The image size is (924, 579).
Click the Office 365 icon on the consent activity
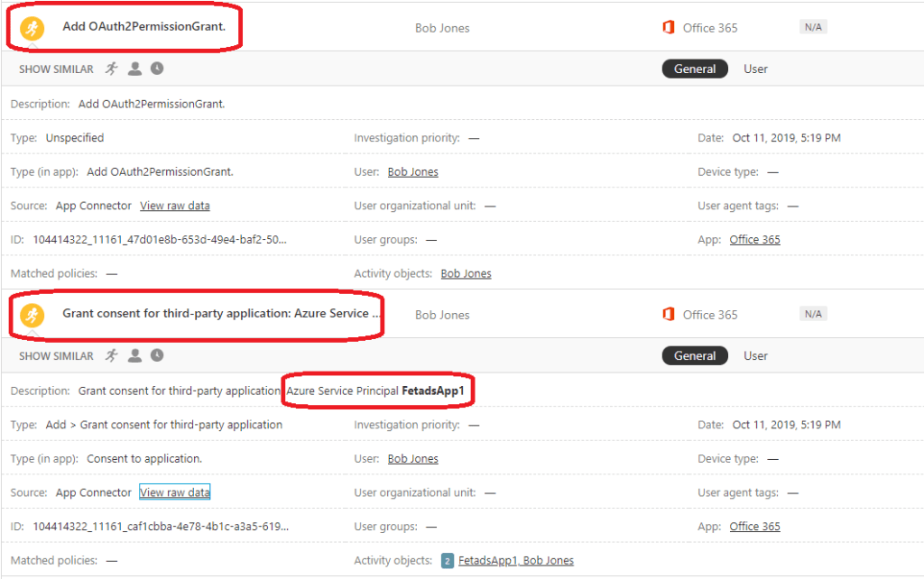pos(669,313)
